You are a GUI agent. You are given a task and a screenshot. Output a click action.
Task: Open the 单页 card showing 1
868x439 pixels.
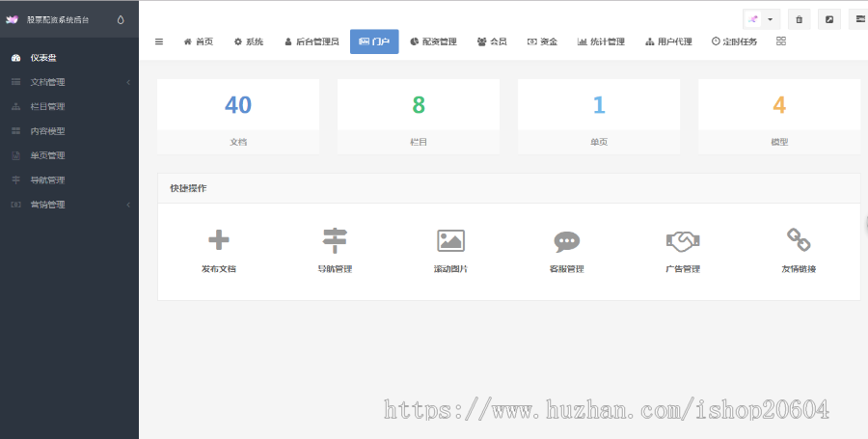(x=599, y=116)
